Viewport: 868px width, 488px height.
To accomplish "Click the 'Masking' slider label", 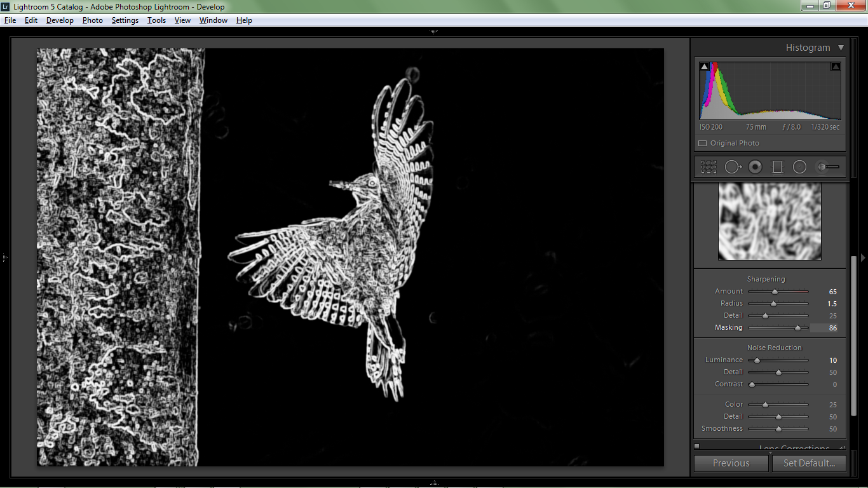I will tap(728, 328).
